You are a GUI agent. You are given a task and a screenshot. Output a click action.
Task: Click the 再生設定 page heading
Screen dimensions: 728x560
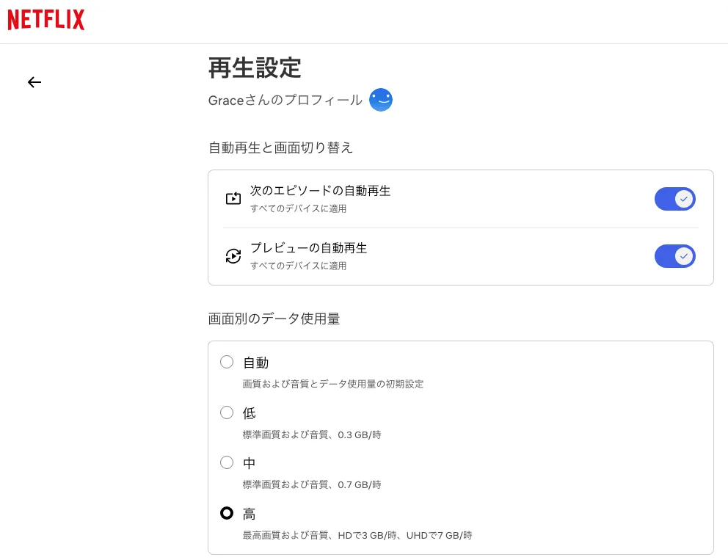click(255, 68)
